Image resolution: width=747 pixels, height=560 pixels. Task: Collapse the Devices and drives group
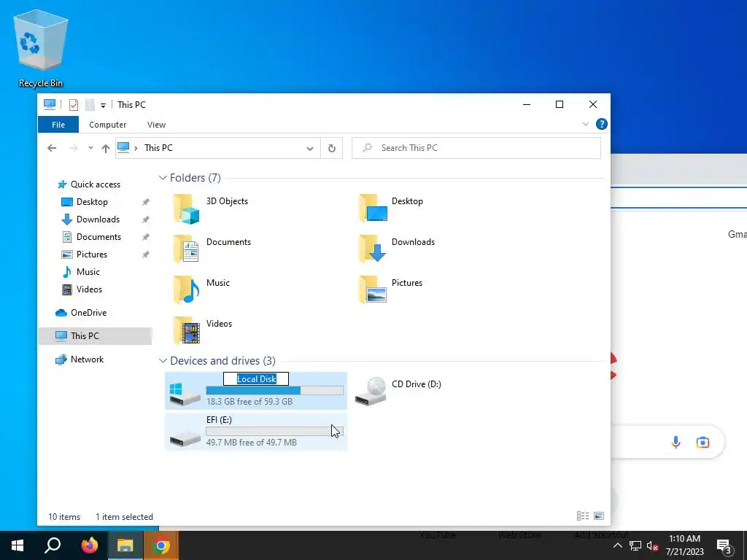coord(163,361)
